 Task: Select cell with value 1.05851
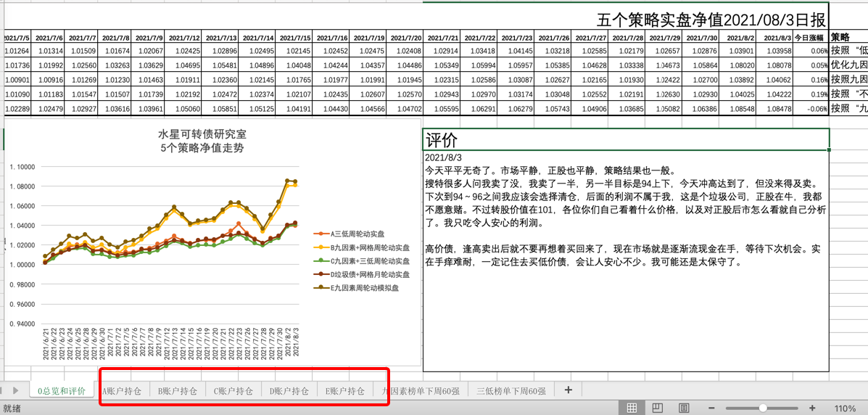220,108
